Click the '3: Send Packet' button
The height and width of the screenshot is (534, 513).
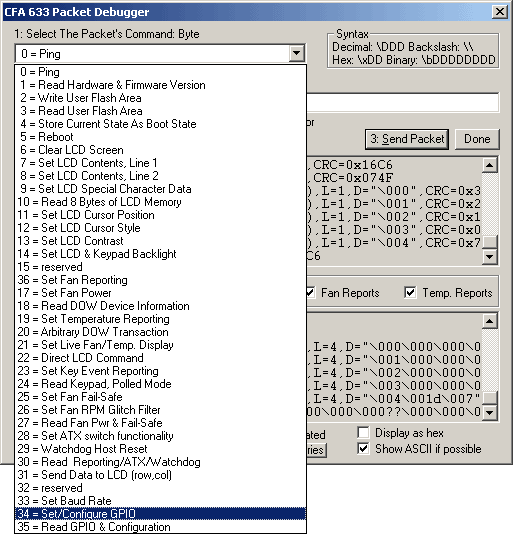click(x=407, y=139)
